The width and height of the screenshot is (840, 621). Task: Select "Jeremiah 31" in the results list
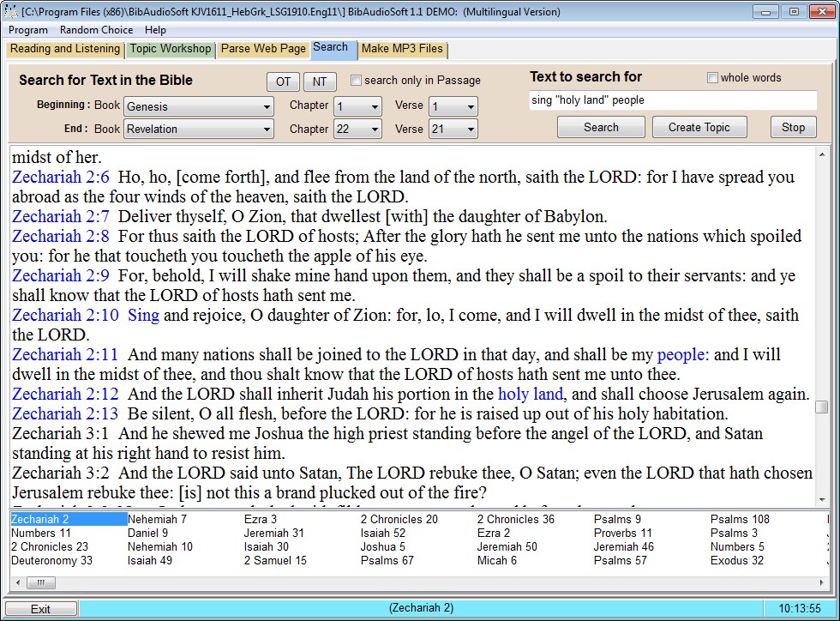273,533
